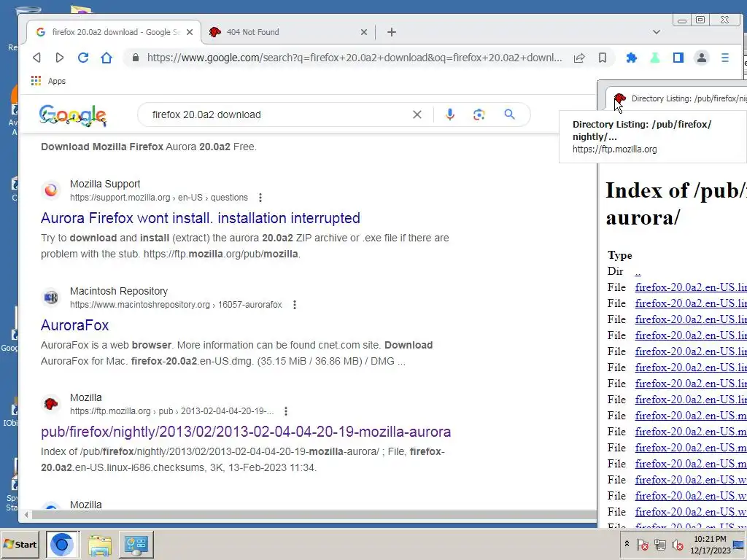Screen dimensions: 747x560
Task: Submit search with magnifier icon
Action: 510,114
